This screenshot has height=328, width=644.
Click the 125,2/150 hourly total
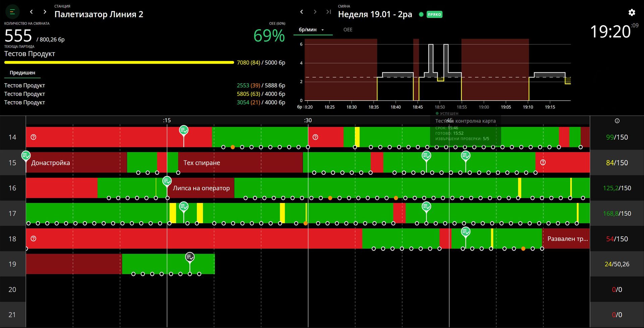[617, 188]
